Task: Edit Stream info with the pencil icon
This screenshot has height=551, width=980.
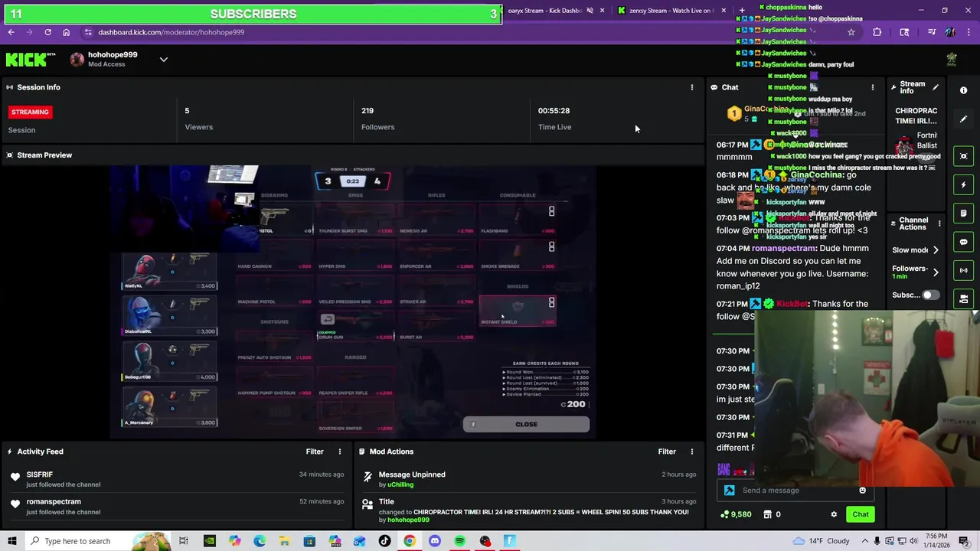Action: [935, 87]
